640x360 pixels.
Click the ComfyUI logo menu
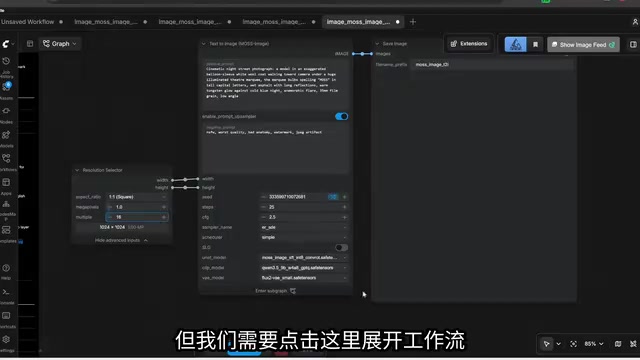click(8, 44)
